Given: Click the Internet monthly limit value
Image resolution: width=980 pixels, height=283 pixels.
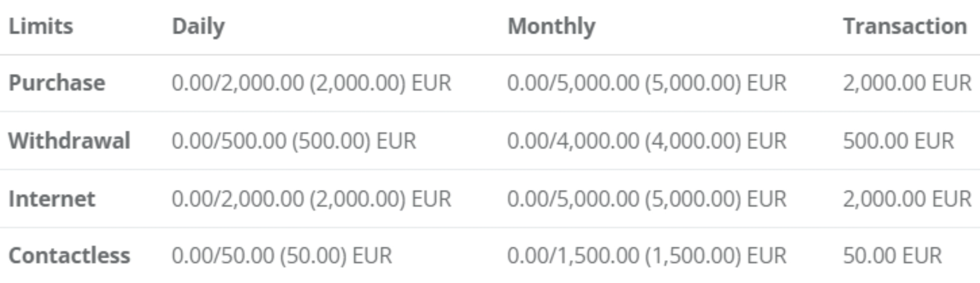Looking at the screenshot, I should click(x=646, y=199).
